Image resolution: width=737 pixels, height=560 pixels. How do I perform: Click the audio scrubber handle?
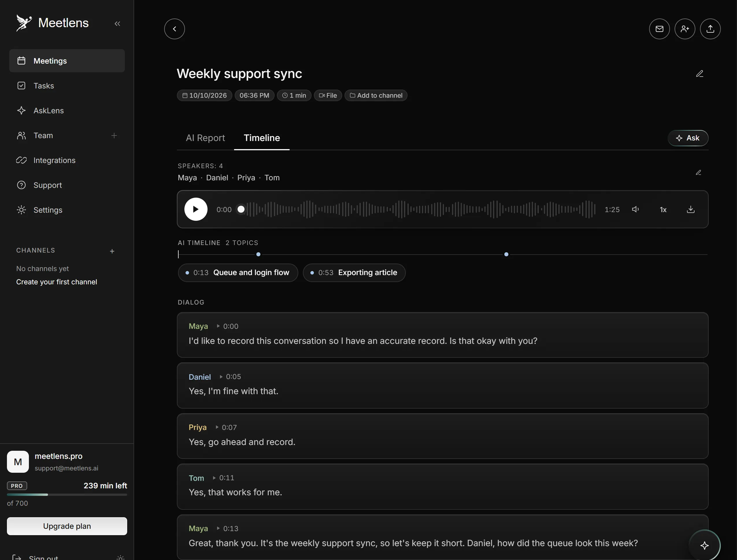(x=241, y=209)
